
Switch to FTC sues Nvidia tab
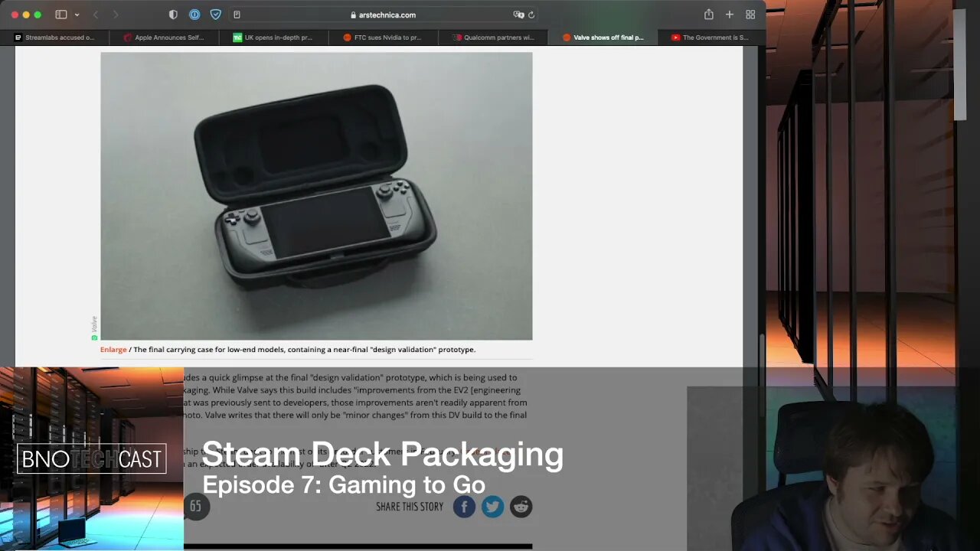(384, 37)
